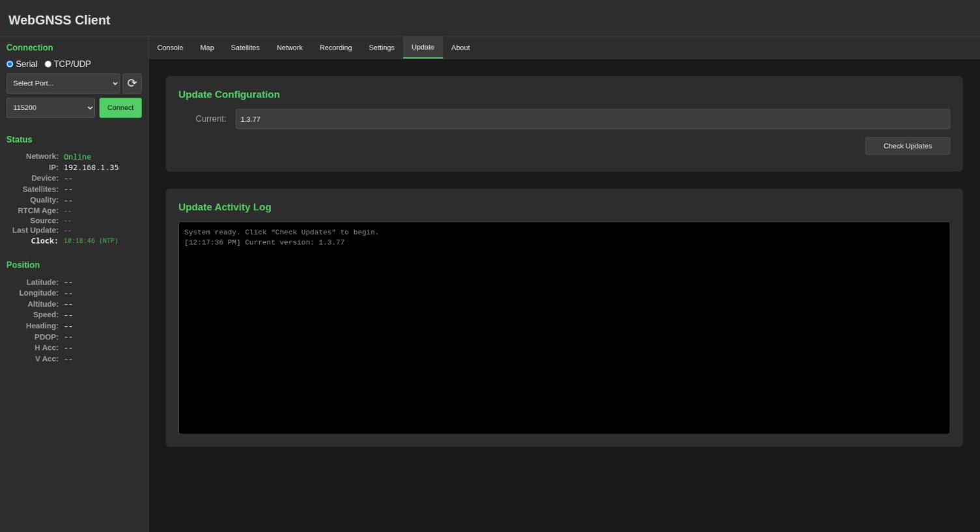Click the RTCM Age label in Status
Screen dimensions: 980x532
click(x=38, y=211)
